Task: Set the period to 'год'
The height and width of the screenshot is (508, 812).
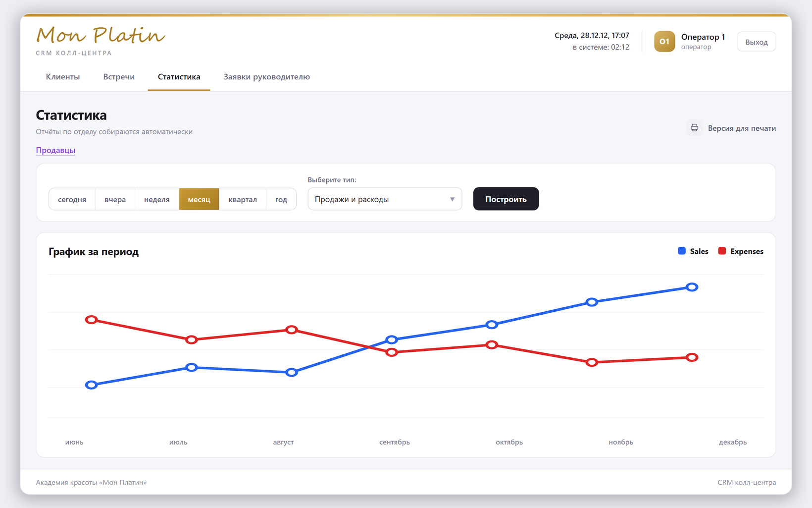Action: pyautogui.click(x=281, y=199)
